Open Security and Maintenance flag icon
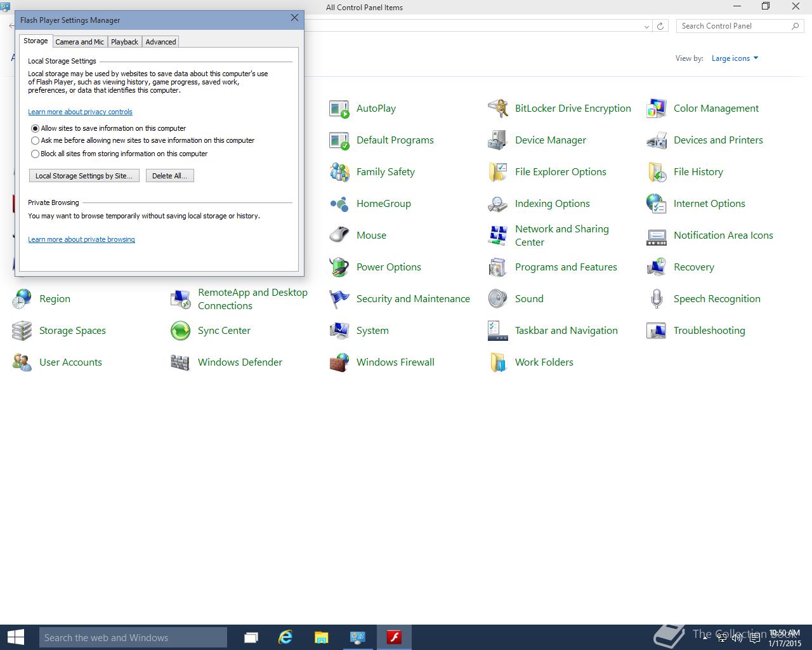The width and height of the screenshot is (812, 650). (x=339, y=299)
